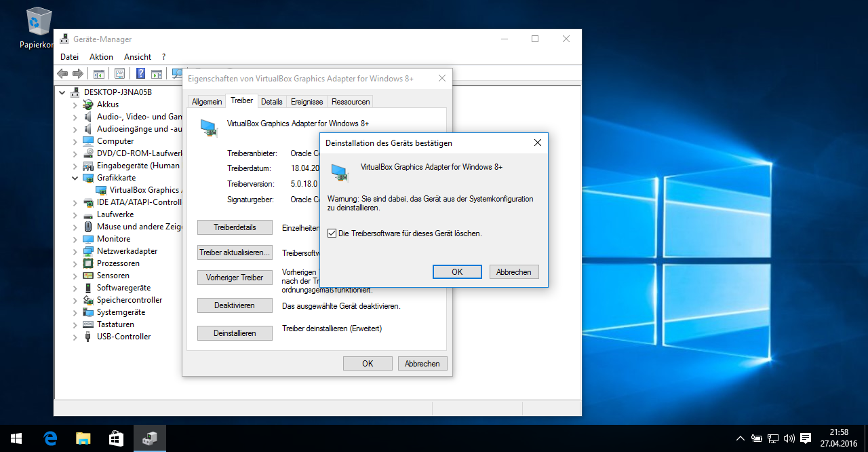Click the network icon in system tray
Screen dimensions: 868x452
(772, 438)
